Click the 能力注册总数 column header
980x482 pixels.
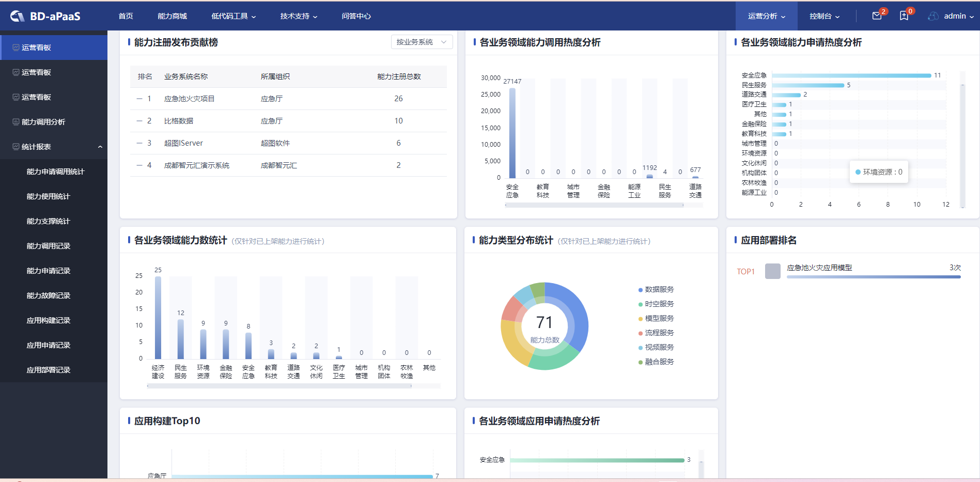(399, 76)
